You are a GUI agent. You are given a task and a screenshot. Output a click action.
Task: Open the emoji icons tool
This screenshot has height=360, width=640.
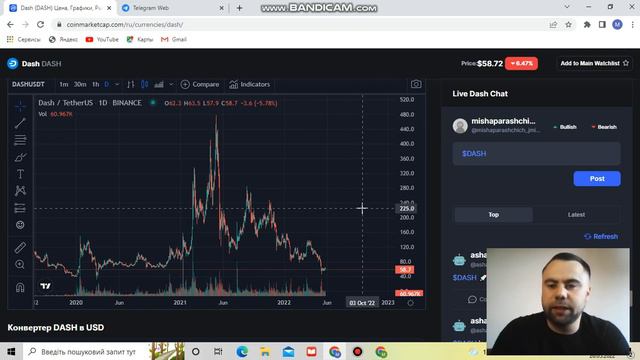(20, 224)
